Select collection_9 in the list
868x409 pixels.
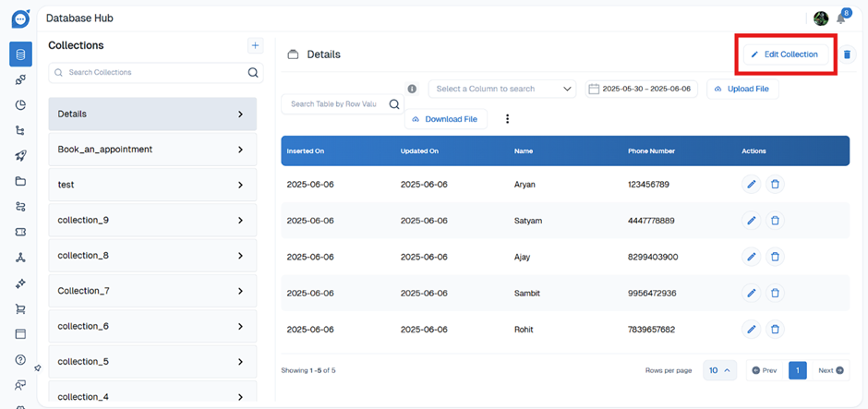[152, 221]
